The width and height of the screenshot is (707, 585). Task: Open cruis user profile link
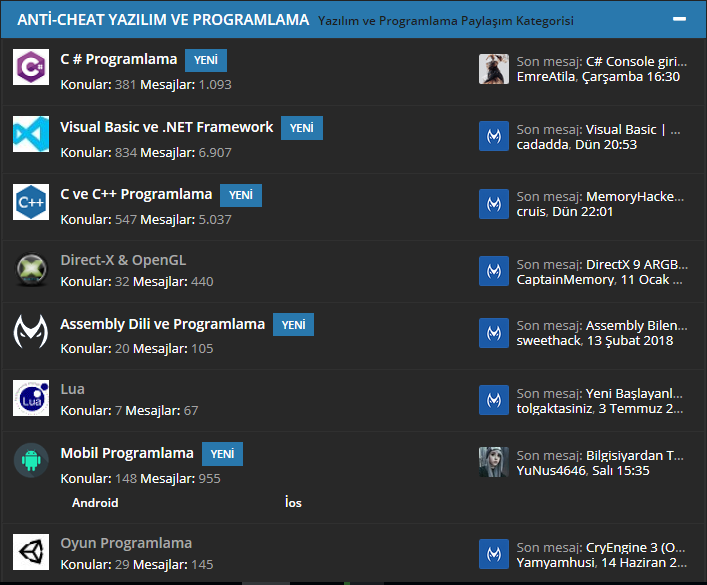pyautogui.click(x=531, y=212)
